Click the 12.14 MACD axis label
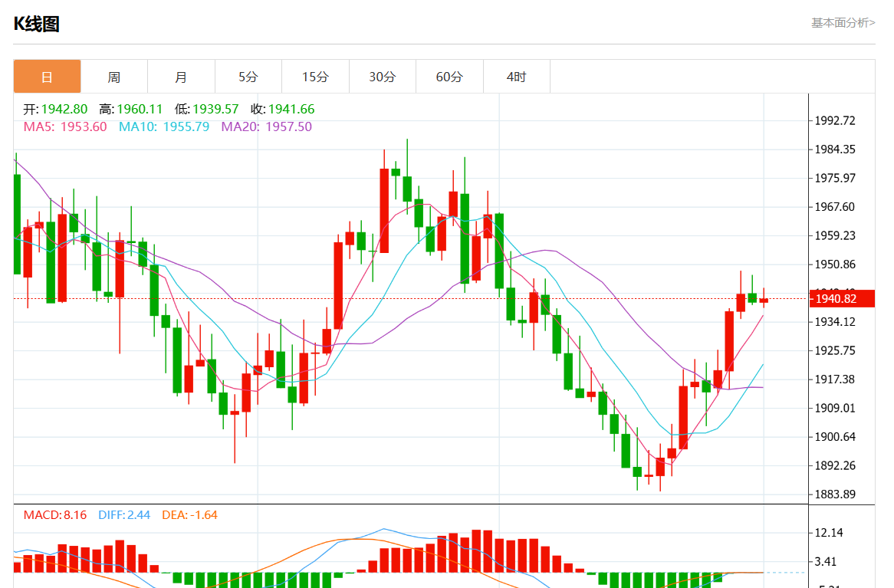 pyautogui.click(x=828, y=533)
